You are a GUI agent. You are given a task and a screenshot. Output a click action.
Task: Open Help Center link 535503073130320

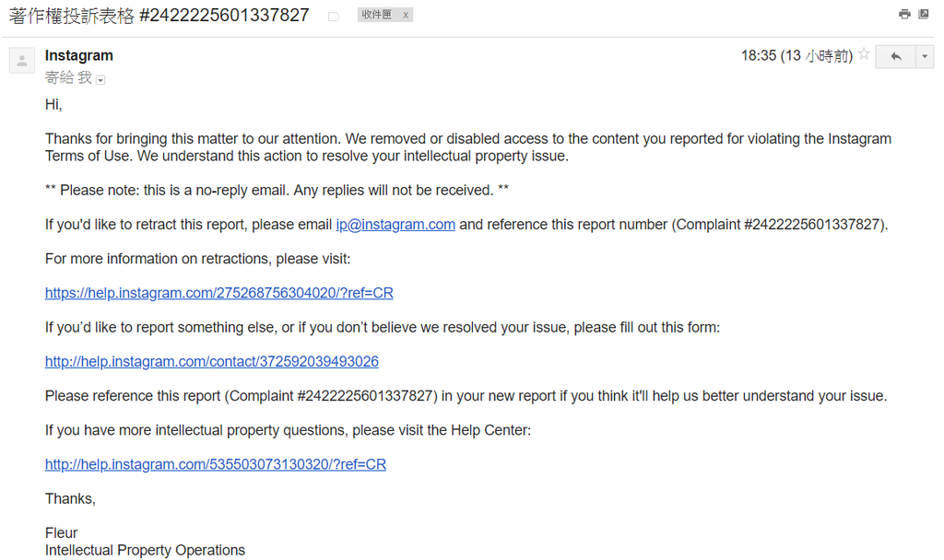tap(216, 464)
